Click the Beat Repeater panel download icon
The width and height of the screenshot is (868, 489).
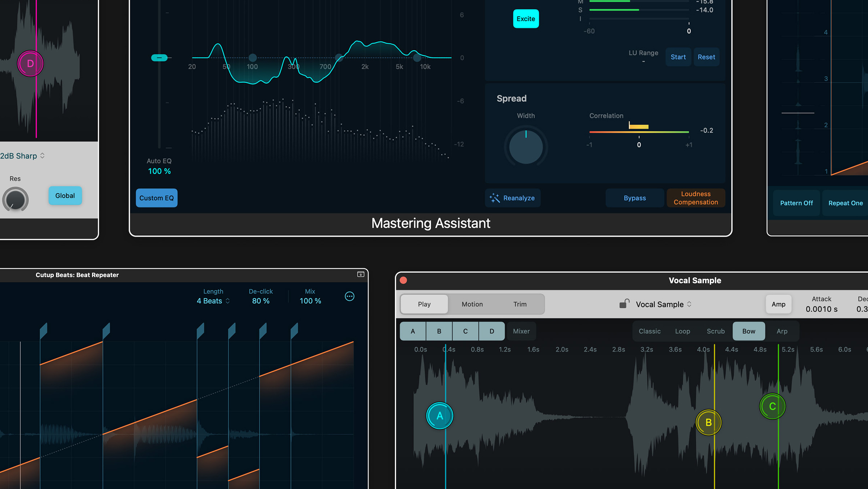coord(361,274)
